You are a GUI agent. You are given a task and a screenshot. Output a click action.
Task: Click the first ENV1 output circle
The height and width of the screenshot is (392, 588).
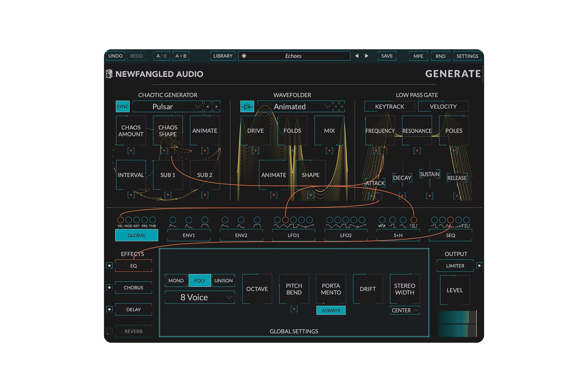click(x=173, y=220)
